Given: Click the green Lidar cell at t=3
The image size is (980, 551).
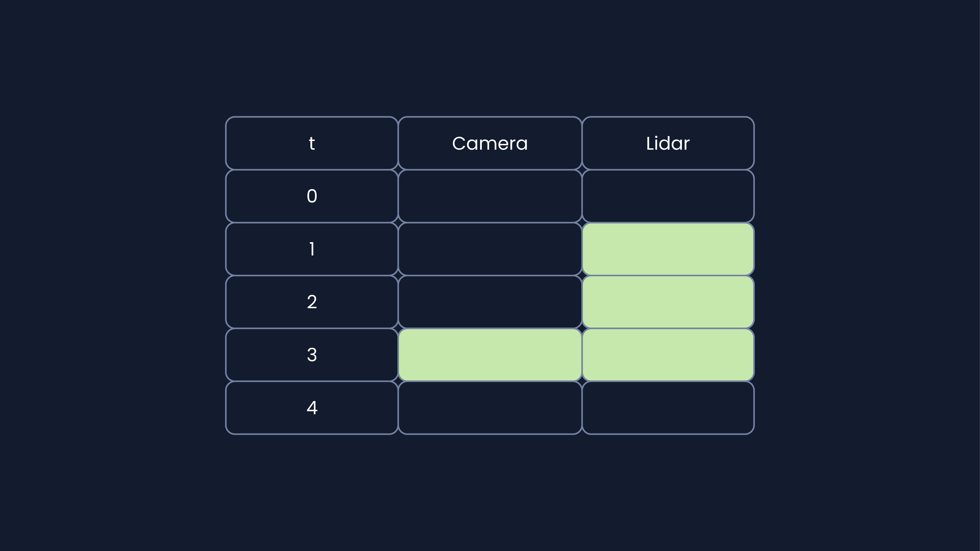Looking at the screenshot, I should pos(668,354).
